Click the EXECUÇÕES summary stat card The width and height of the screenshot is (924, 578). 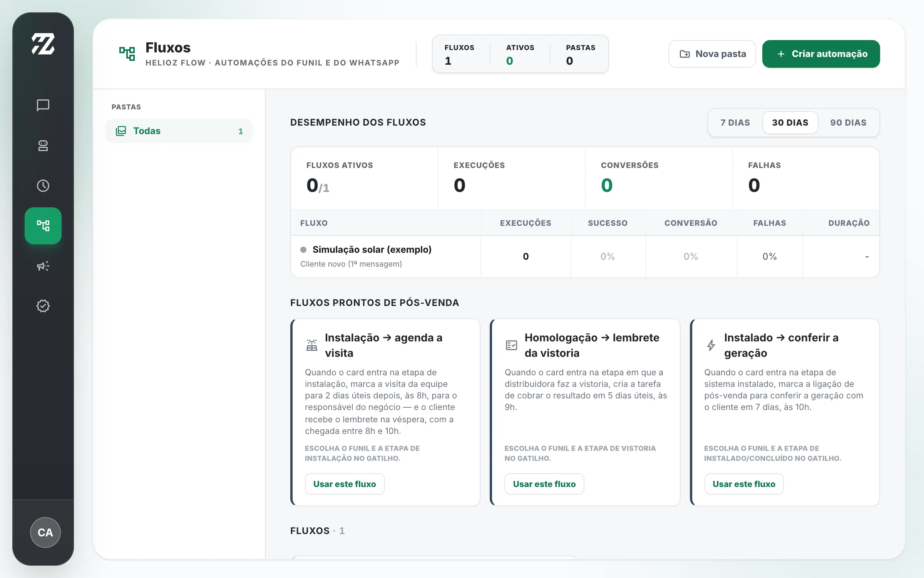(512, 178)
